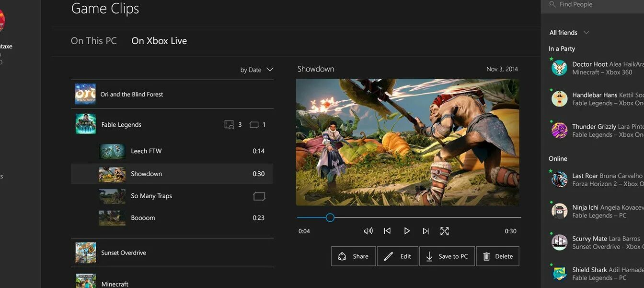Play the Showdown clip
This screenshot has width=644, height=288.
pos(407,231)
